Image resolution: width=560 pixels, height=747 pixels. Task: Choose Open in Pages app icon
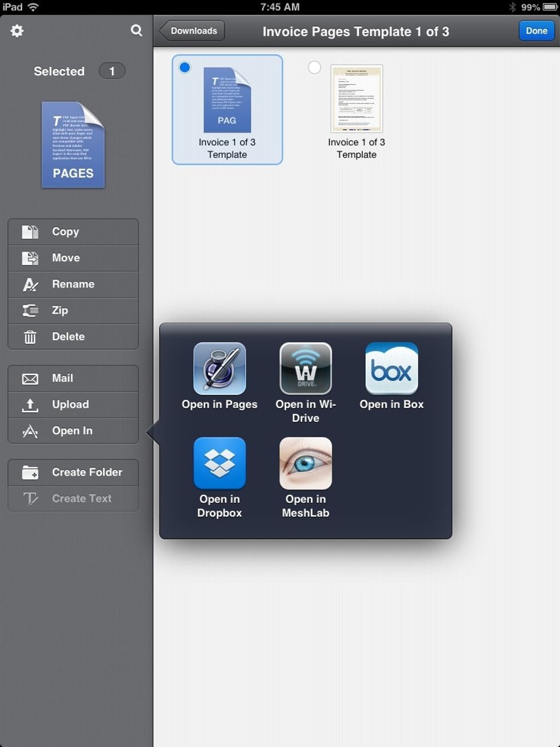click(x=219, y=369)
